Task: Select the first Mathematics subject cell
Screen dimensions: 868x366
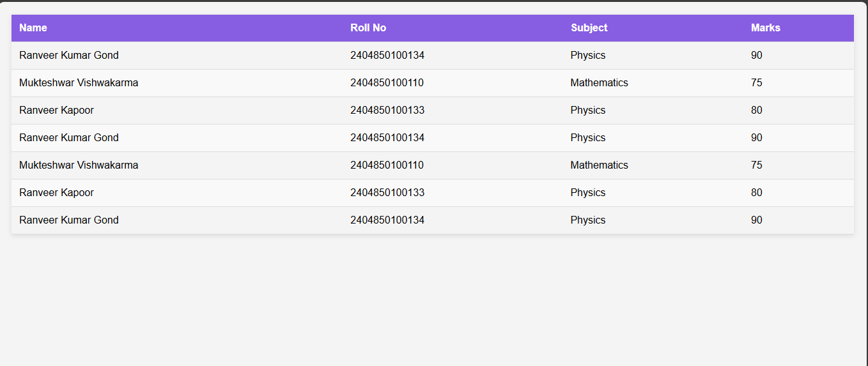Action: [x=599, y=83]
